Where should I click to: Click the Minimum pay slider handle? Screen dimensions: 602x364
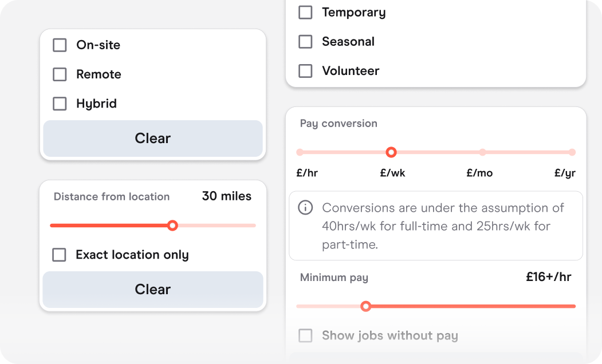point(366,306)
